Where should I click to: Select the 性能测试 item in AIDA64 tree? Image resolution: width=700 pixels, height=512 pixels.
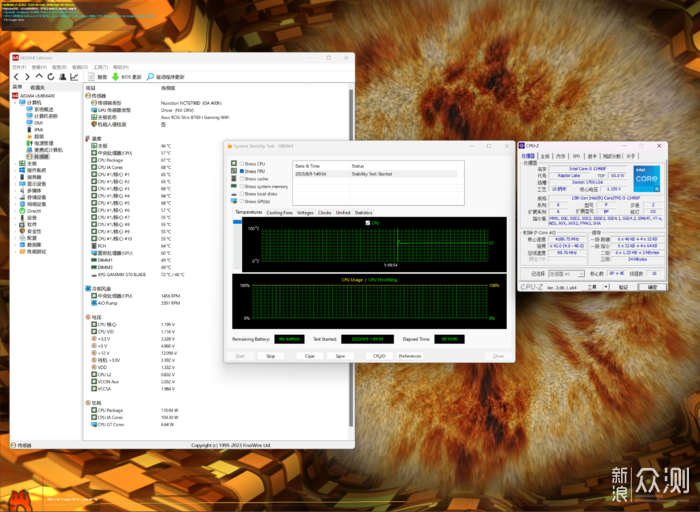click(37, 252)
